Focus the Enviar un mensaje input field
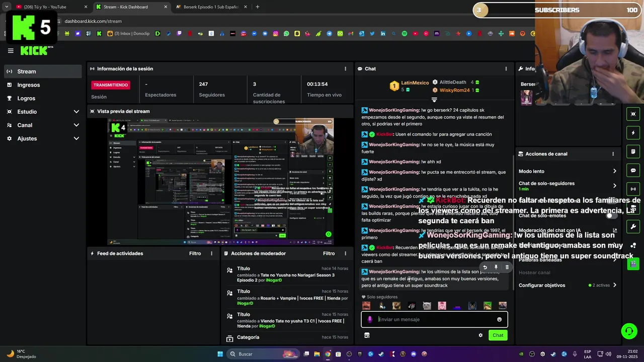 click(x=435, y=319)
